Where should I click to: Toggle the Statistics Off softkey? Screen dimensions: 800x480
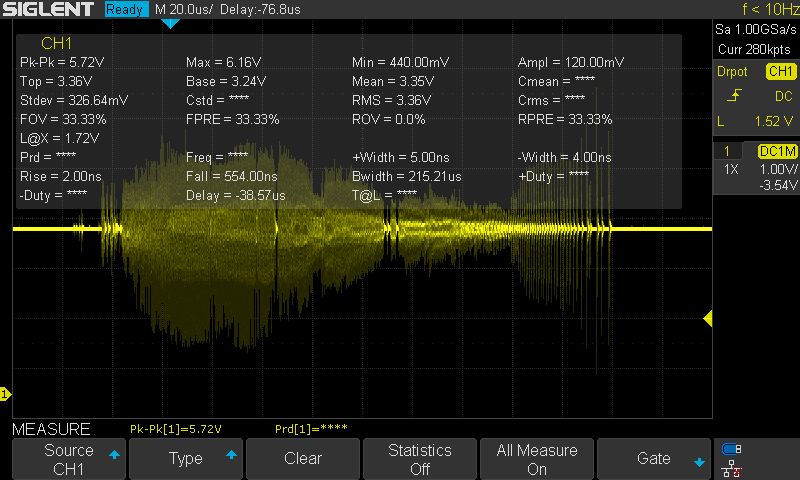[x=419, y=459]
